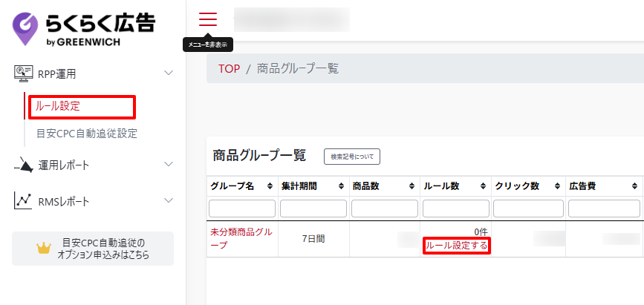Click the グループ名 filter input field

pyautogui.click(x=242, y=209)
